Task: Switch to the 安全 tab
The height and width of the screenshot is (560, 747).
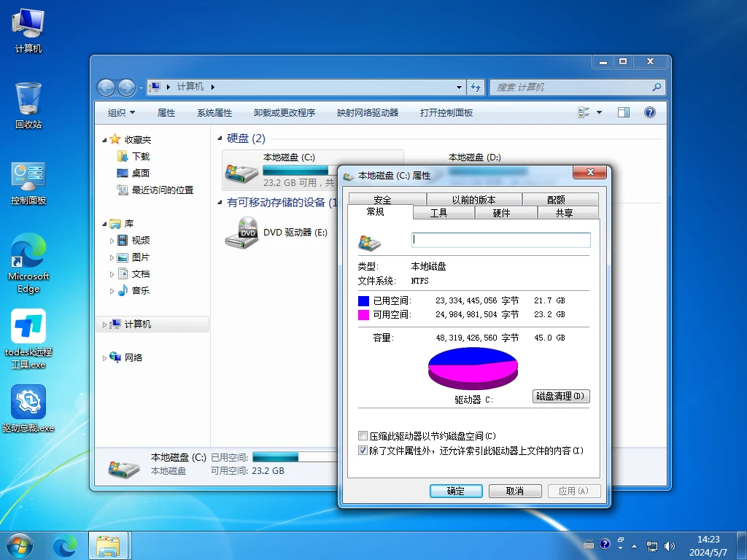Action: (382, 200)
